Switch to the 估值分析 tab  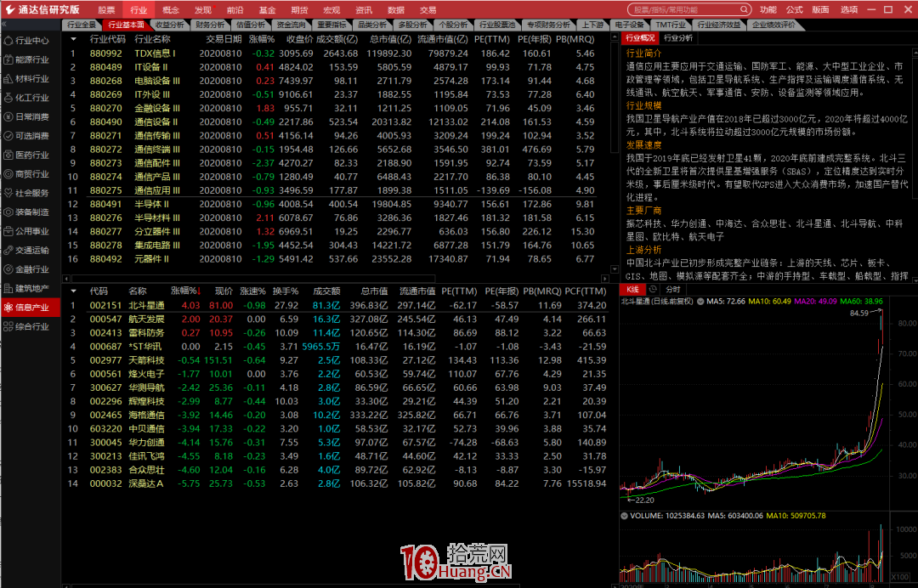point(251,25)
